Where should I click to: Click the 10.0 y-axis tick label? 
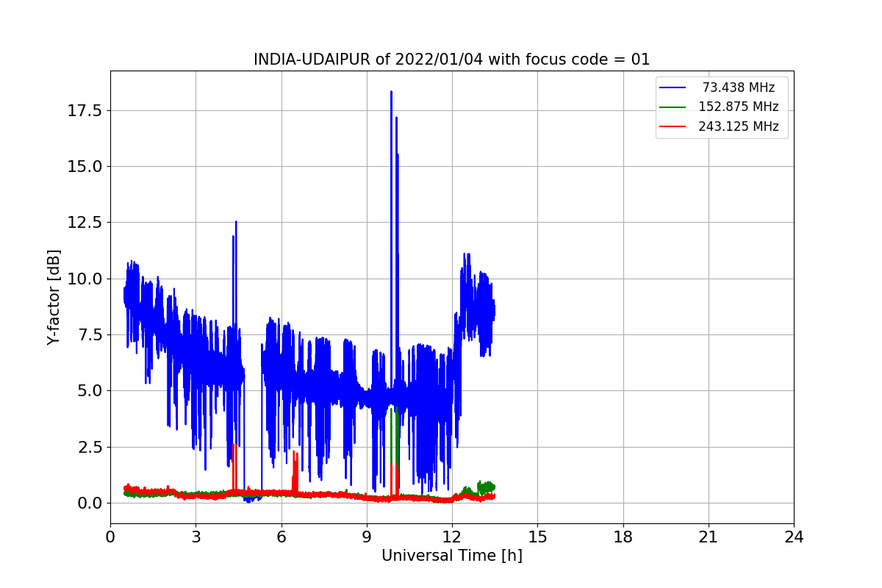click(x=85, y=279)
